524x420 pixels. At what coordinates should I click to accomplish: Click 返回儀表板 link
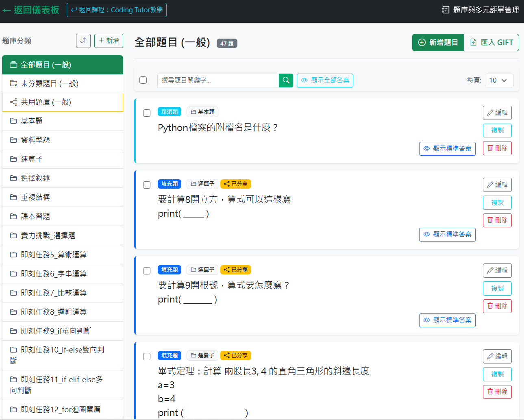[31, 10]
